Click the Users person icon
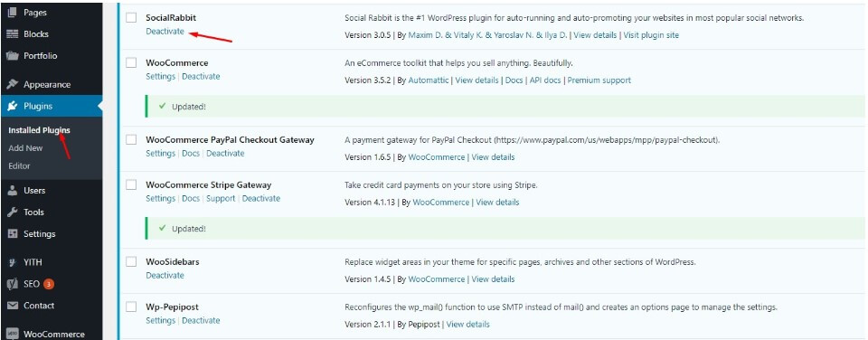Image resolution: width=868 pixels, height=340 pixels. coord(12,191)
